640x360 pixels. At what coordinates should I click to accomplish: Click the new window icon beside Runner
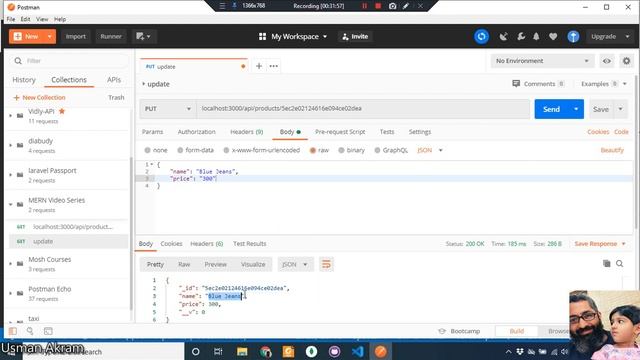(143, 36)
